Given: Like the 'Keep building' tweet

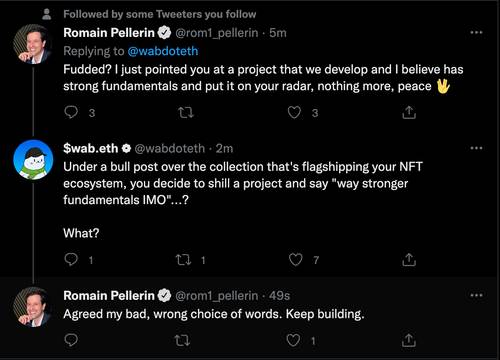Looking at the screenshot, I should (x=293, y=340).
